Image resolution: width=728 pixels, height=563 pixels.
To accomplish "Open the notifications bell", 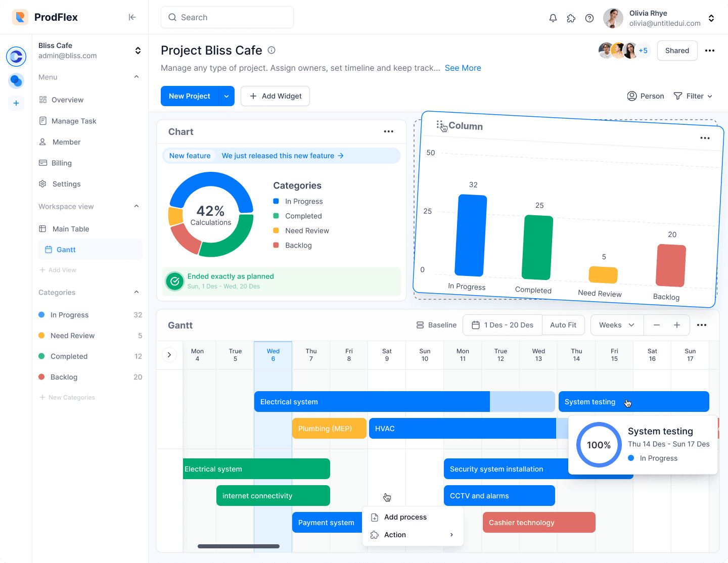I will tap(553, 18).
